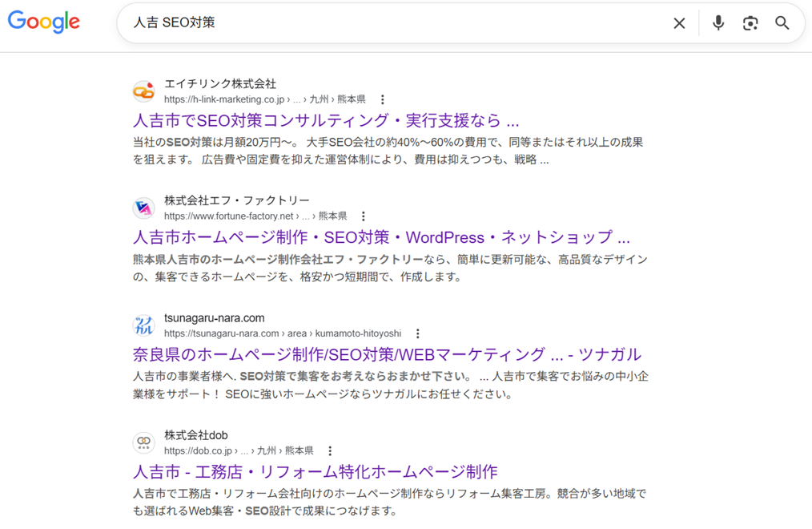The height and width of the screenshot is (529, 812).
Task: Click the 株式会社dob favicon
Action: (143, 442)
